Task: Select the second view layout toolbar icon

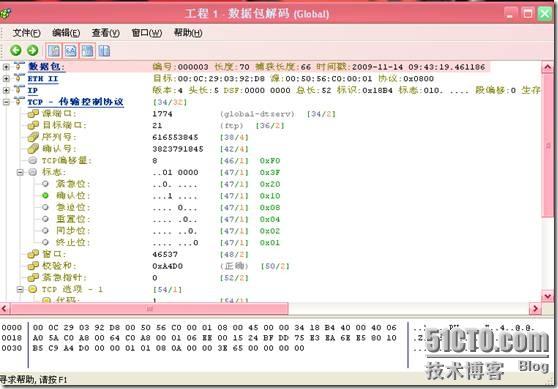Action: coord(70,51)
